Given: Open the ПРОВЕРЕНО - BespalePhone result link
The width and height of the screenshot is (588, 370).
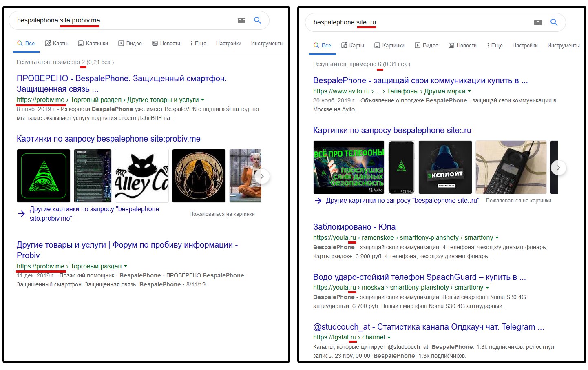Looking at the screenshot, I should (122, 84).
